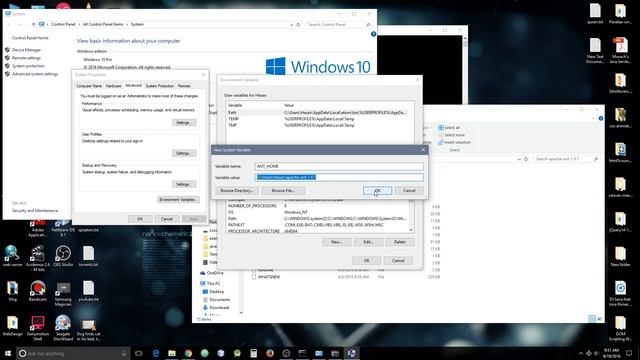Screen dimensions: 640x360
Task: Switch to the Hardware tab
Action: pos(113,86)
